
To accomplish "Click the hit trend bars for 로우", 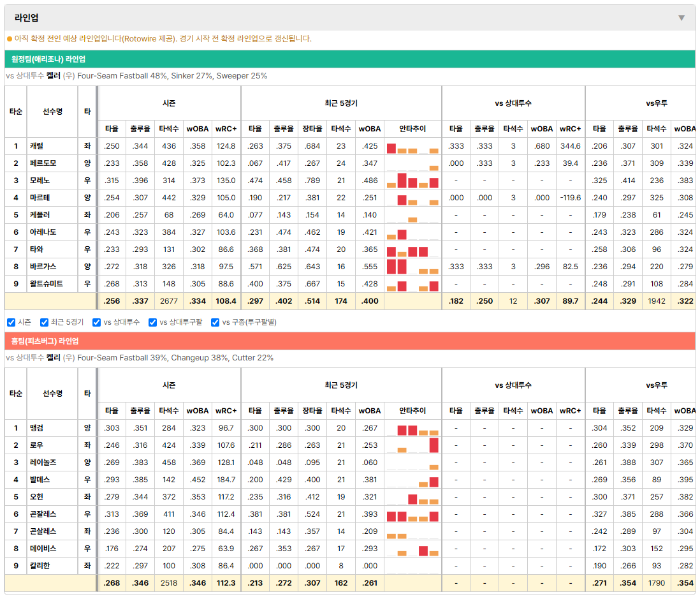I will (x=412, y=445).
